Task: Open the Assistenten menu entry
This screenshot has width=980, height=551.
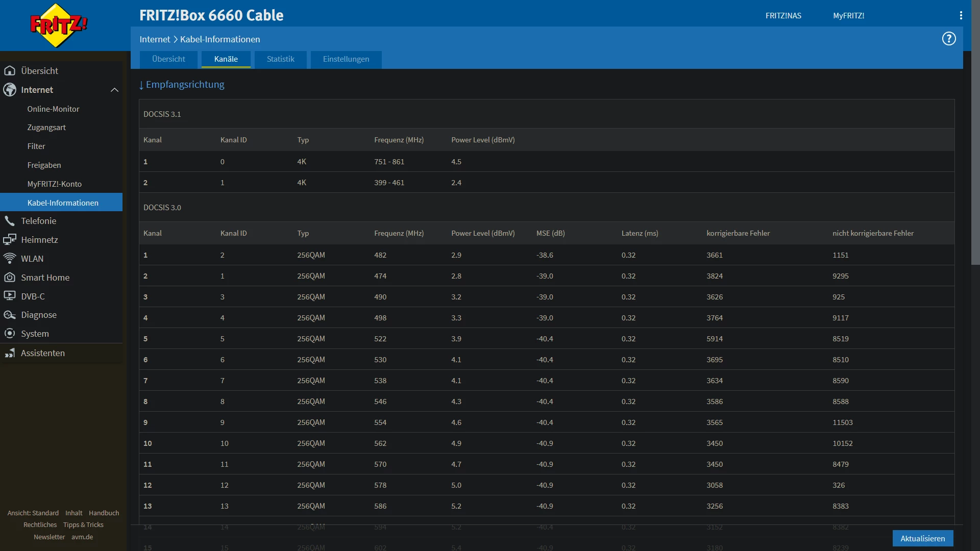Action: point(42,353)
